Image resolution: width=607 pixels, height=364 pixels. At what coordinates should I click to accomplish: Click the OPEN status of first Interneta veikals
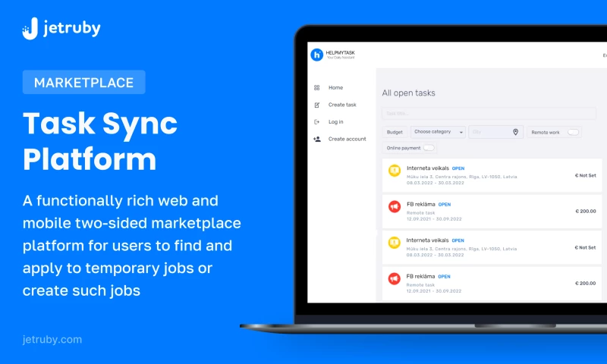tap(458, 168)
